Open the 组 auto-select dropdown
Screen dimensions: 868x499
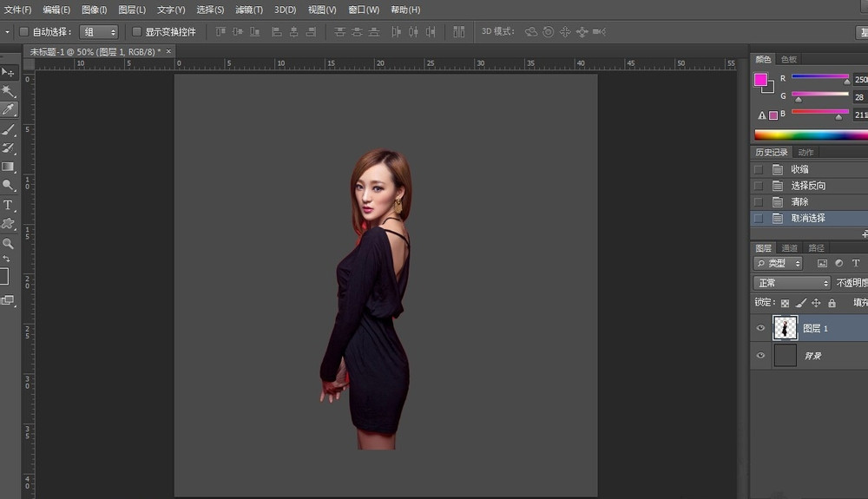(99, 32)
